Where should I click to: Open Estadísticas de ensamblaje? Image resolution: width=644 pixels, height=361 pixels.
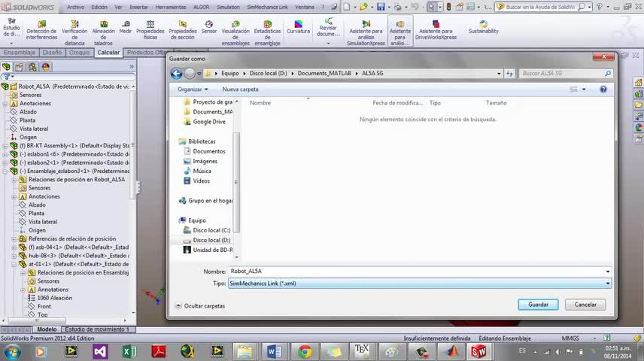coord(267,33)
